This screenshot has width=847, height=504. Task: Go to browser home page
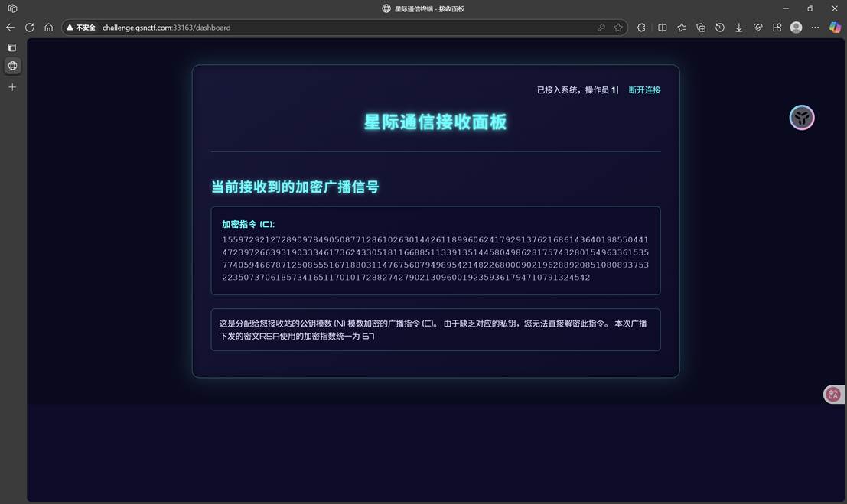(x=48, y=28)
